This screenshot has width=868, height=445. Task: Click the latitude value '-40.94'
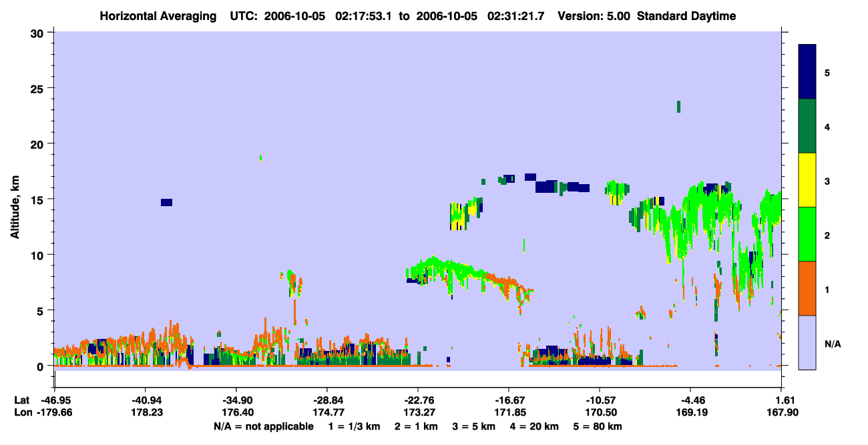[x=146, y=400]
